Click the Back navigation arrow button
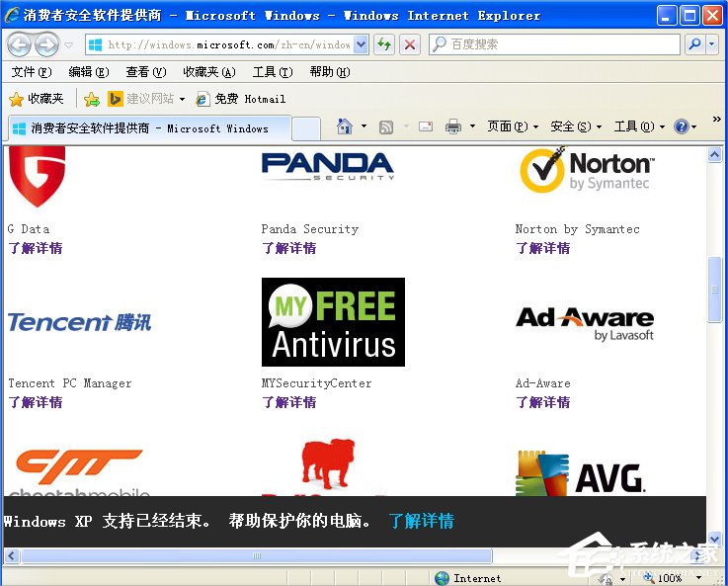This screenshot has width=728, height=586. pyautogui.click(x=19, y=44)
